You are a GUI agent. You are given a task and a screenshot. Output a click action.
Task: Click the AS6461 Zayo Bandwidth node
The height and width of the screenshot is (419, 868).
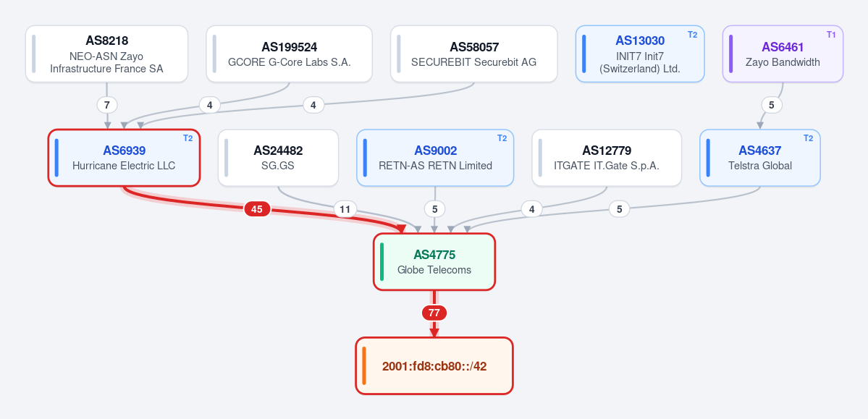pyautogui.click(x=783, y=54)
